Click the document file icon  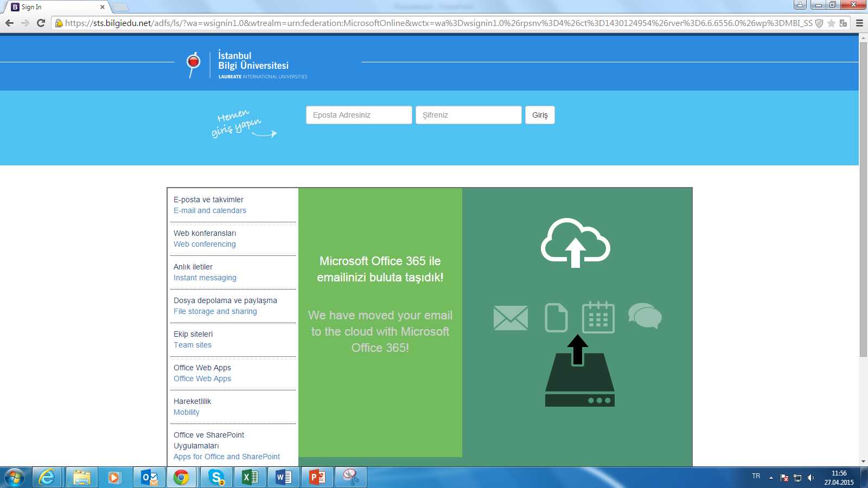coord(556,317)
